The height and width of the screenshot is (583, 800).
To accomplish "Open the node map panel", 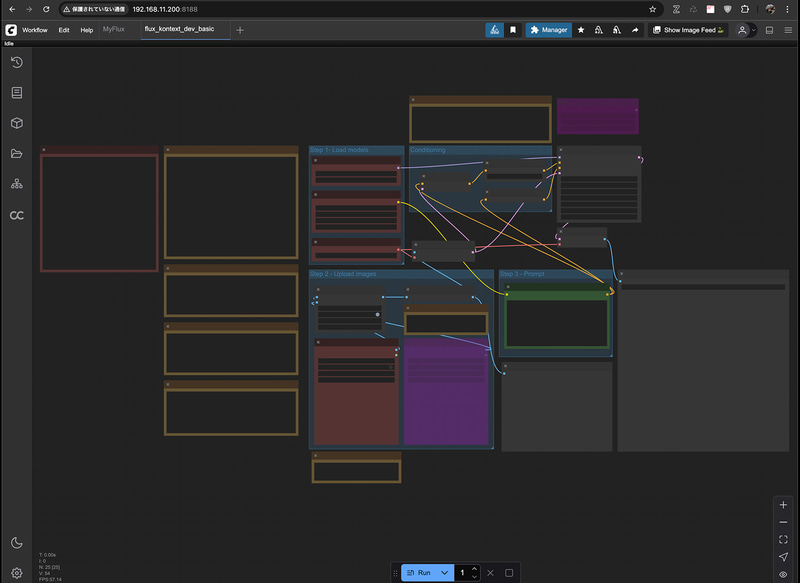I will point(15,183).
